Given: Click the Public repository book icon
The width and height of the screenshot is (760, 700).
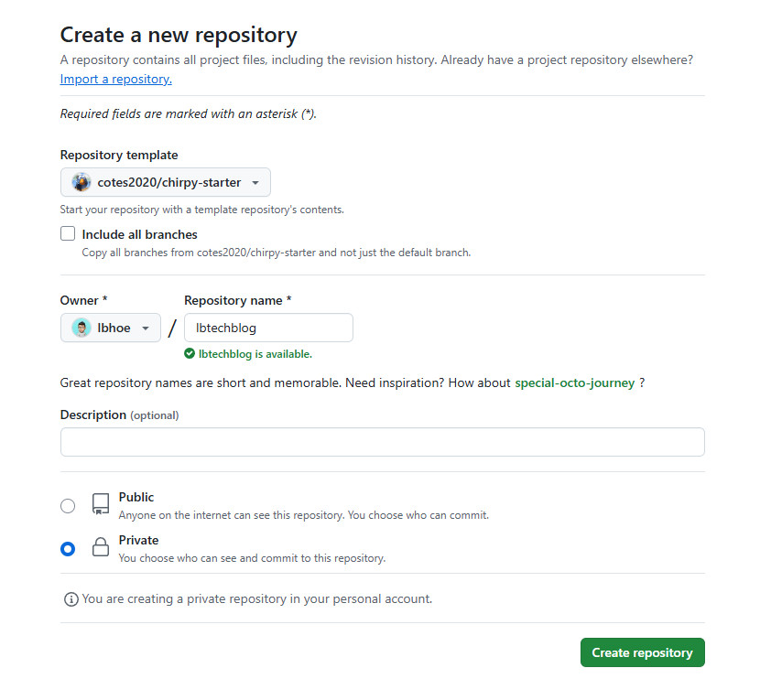Looking at the screenshot, I should pyautogui.click(x=101, y=504).
